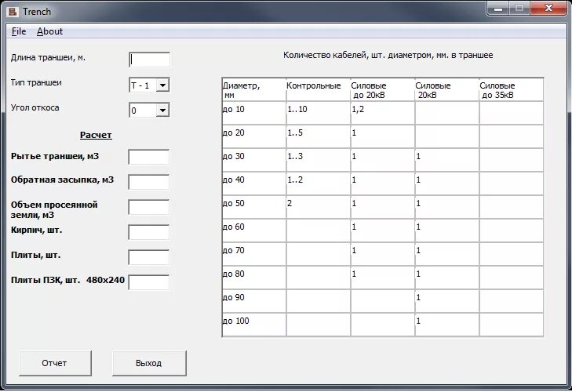Click the '1,2' table cell
This screenshot has height=392, width=572.
coord(382,113)
